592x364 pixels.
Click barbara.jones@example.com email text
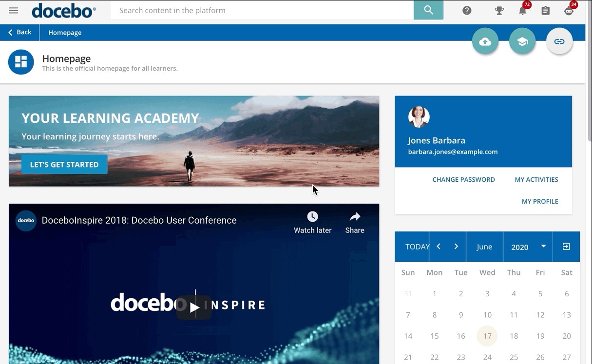(x=453, y=152)
